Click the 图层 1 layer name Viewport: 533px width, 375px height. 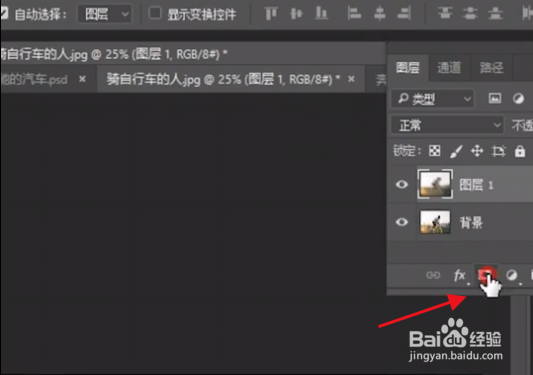click(x=476, y=185)
